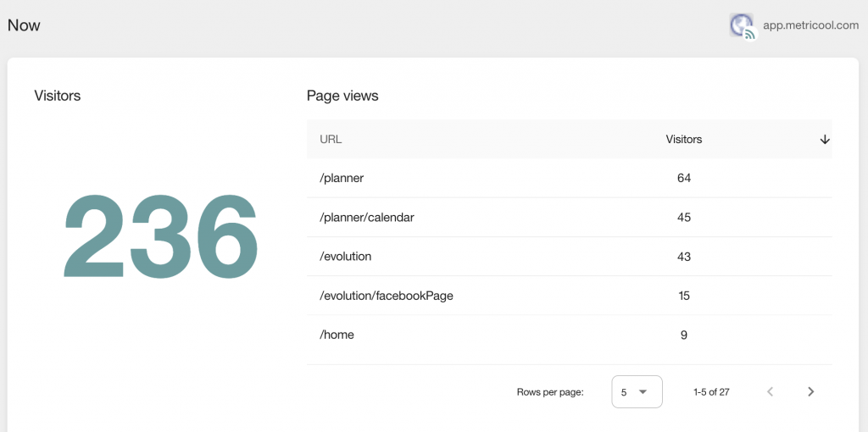Click the Now page title
Image resolution: width=868 pixels, height=432 pixels.
[x=24, y=25]
